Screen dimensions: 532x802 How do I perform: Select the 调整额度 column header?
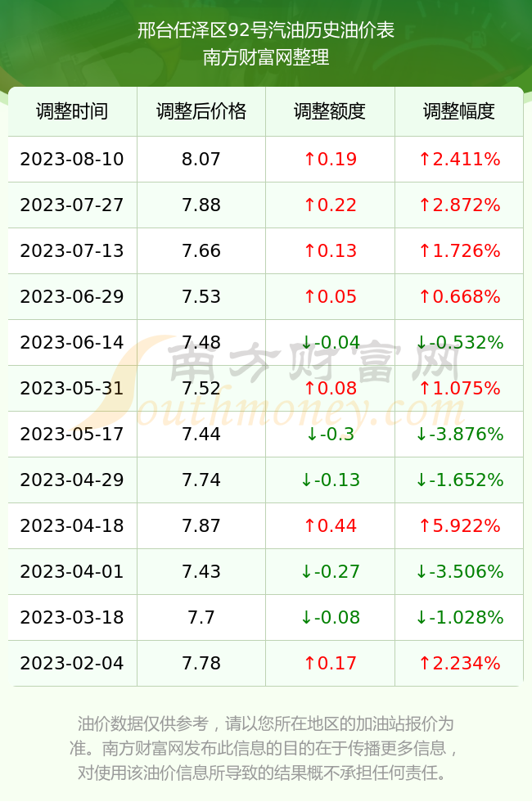coord(330,111)
